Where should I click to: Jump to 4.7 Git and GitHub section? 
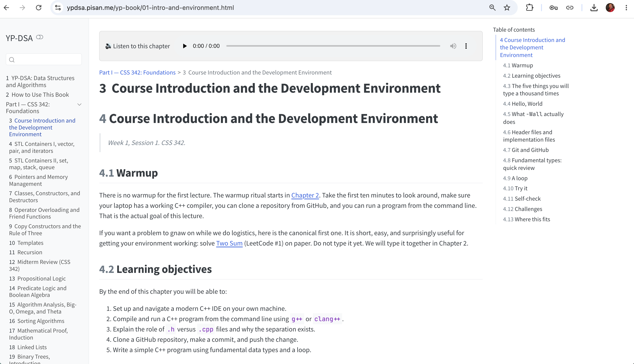pos(526,150)
